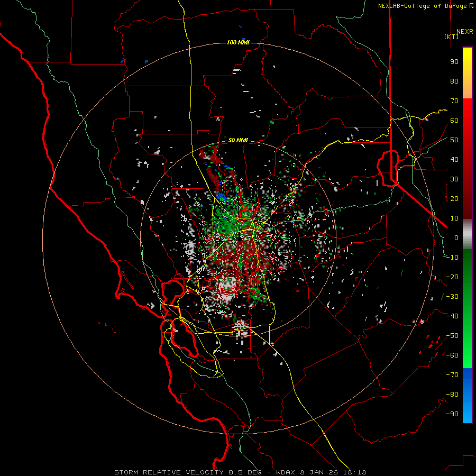The height and width of the screenshot is (476, 476).
Task: Click the 0 value on velocity scale
Action: 456,237
